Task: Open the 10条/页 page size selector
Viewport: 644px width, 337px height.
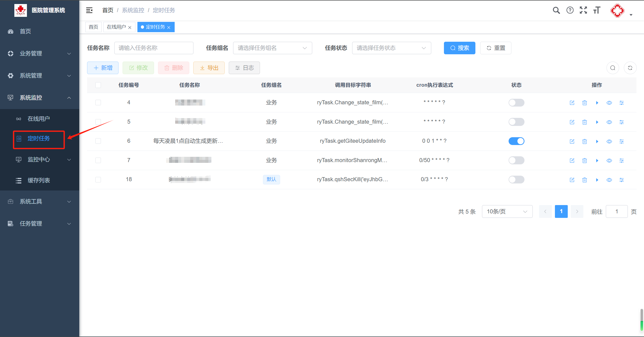Action: (507, 212)
